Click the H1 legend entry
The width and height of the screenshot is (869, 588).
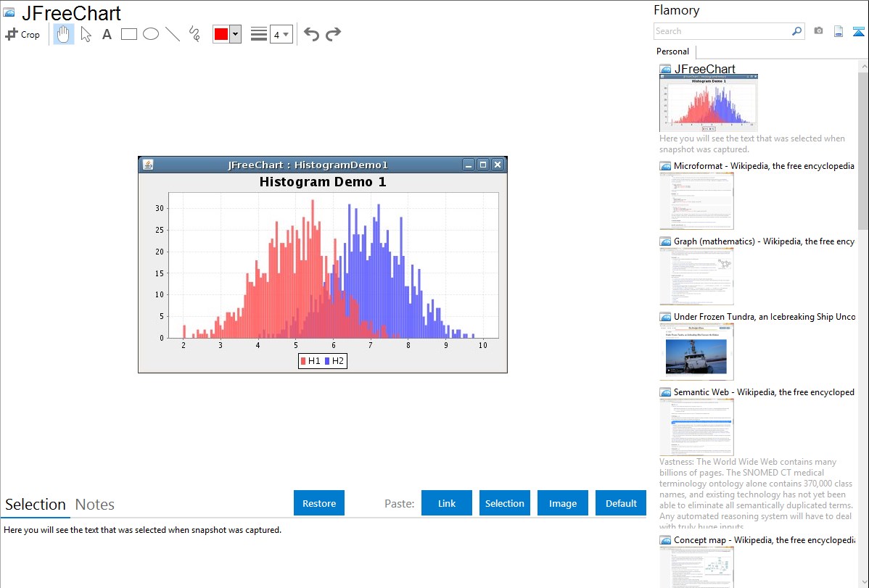coord(310,361)
